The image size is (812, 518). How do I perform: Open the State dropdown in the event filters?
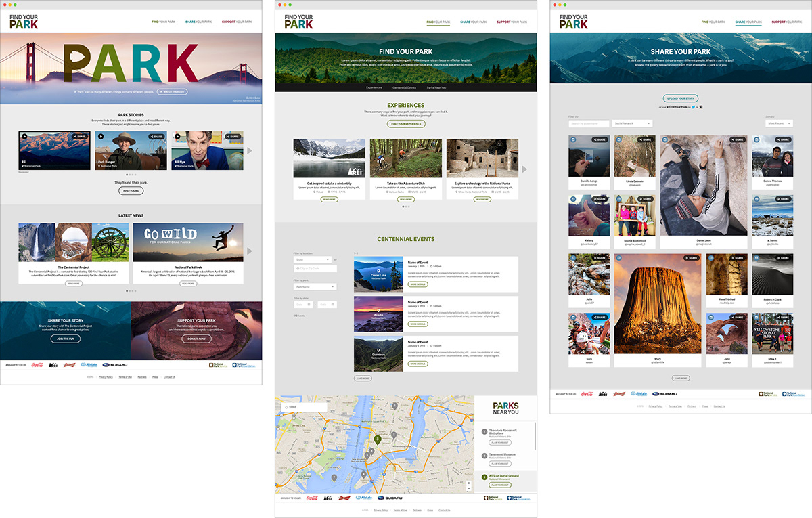(x=312, y=259)
